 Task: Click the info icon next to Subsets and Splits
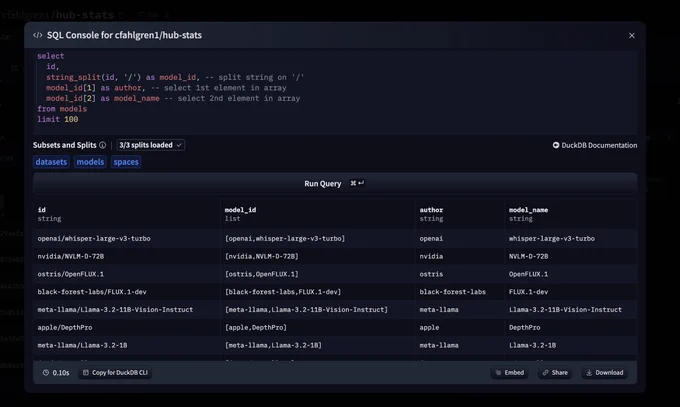[x=102, y=145]
